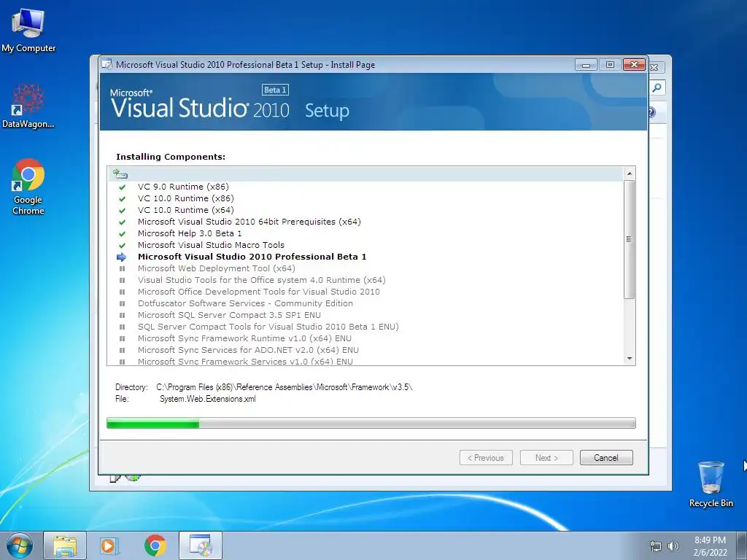747x560 pixels.
Task: Click the System.Web.Extensions.xml file name
Action: [x=208, y=399]
